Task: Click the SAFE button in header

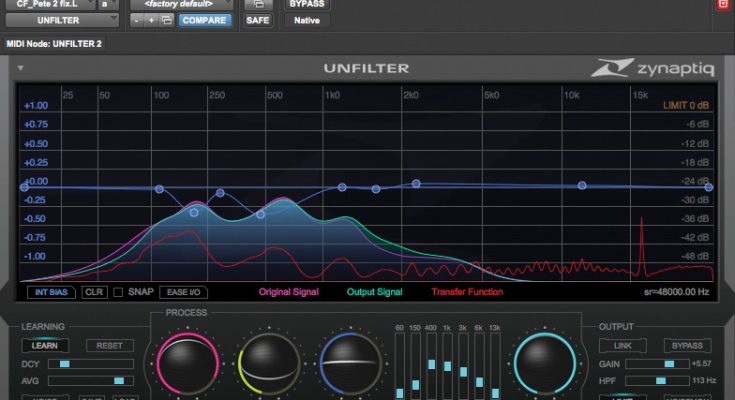Action: click(256, 20)
